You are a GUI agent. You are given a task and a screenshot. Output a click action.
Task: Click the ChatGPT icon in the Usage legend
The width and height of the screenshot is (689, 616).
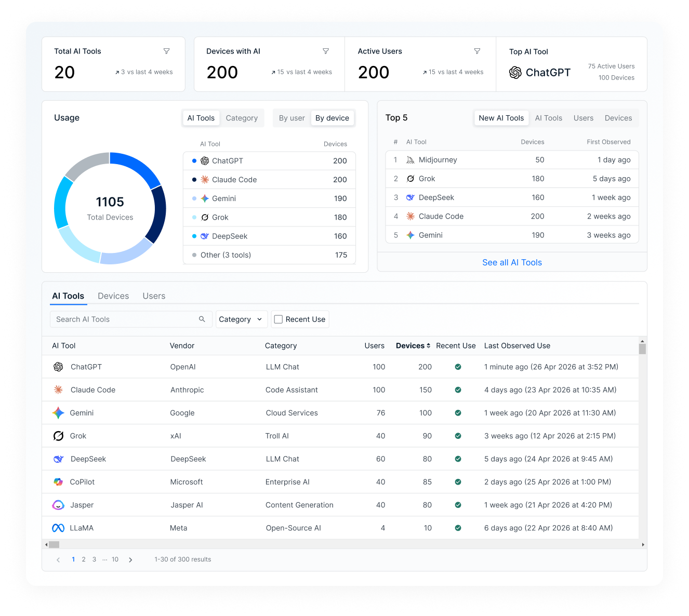(x=205, y=161)
